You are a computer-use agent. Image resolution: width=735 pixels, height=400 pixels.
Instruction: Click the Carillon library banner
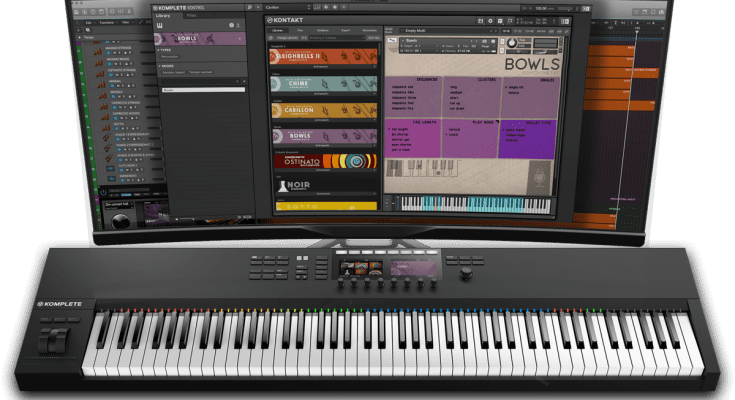[x=323, y=109]
